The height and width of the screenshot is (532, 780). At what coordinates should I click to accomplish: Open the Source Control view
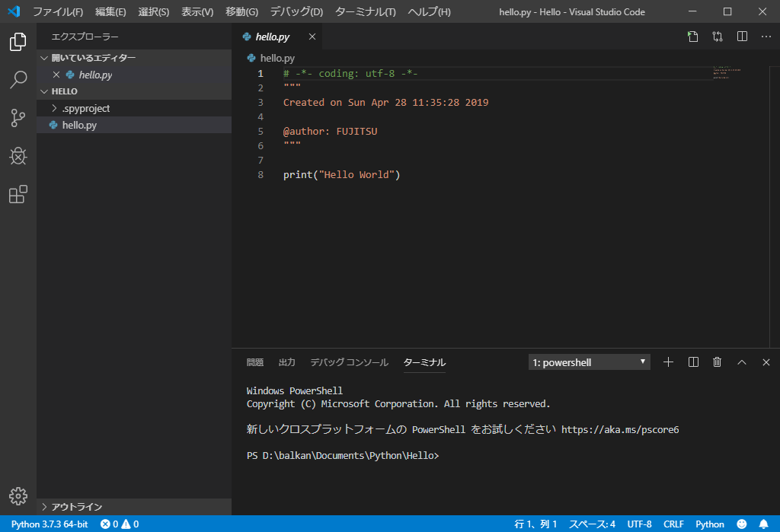pos(18,118)
